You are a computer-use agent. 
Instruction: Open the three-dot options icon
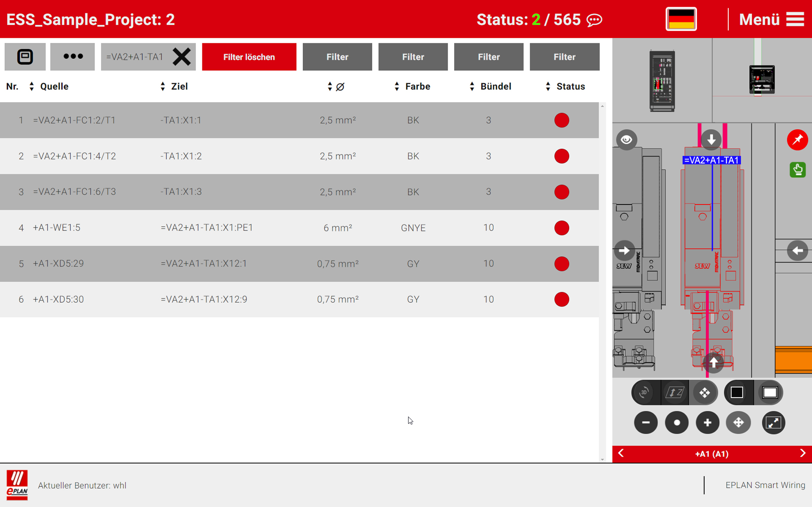tap(72, 56)
